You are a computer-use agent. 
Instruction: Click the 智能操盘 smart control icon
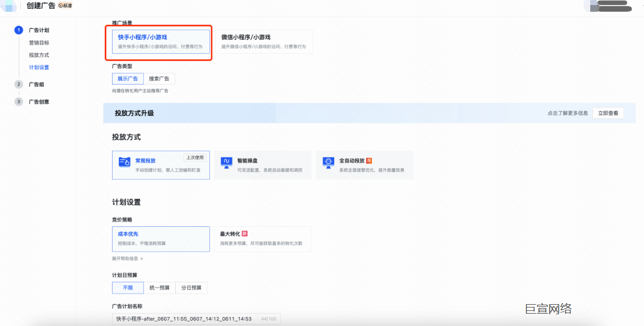(x=227, y=161)
